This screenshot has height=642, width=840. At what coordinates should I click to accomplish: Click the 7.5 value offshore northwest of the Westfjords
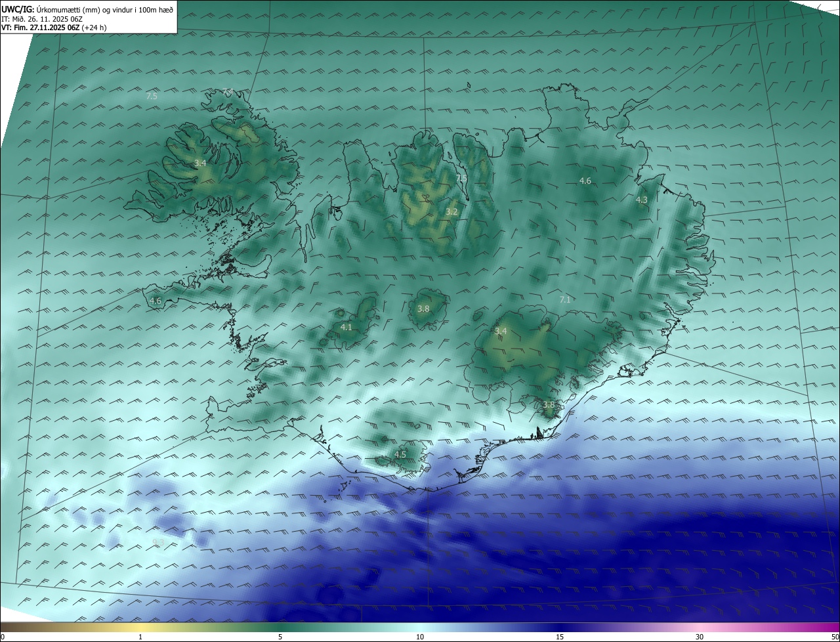pyautogui.click(x=152, y=96)
